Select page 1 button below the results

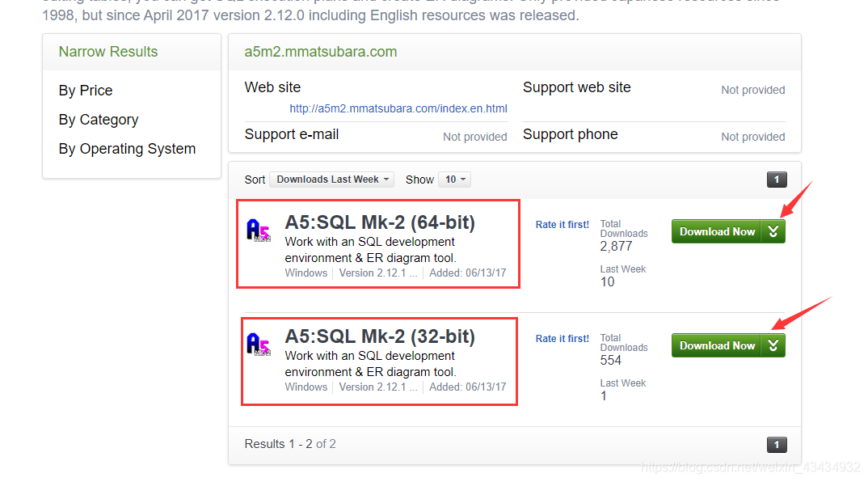coord(777,444)
